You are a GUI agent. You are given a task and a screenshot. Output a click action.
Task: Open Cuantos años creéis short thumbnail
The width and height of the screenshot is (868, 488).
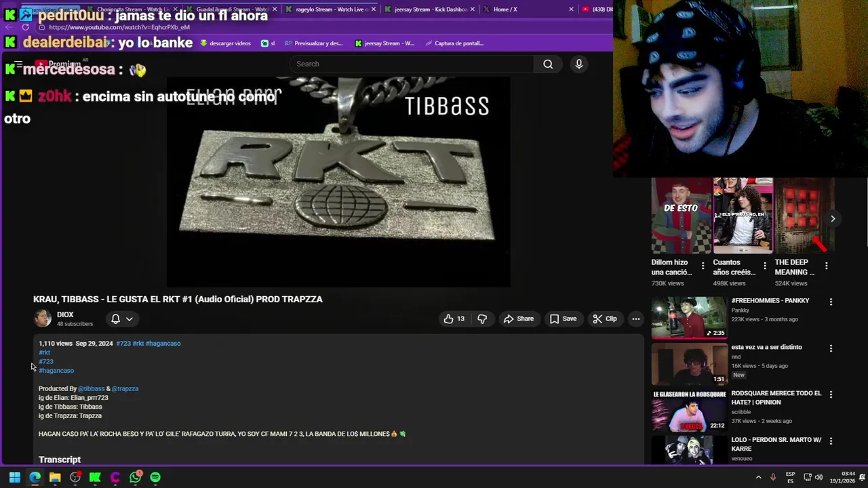pos(743,216)
